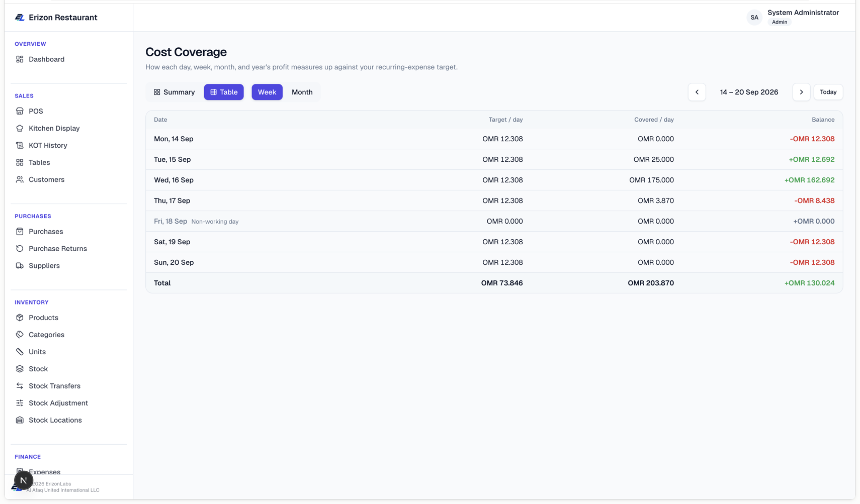
Task: Click the Products box icon
Action: 20,318
